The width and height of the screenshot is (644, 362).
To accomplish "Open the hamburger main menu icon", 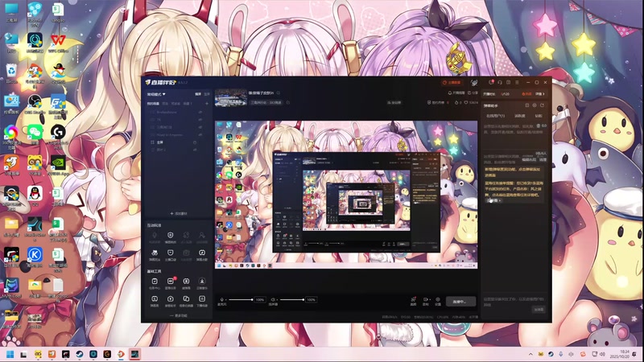I will (517, 83).
